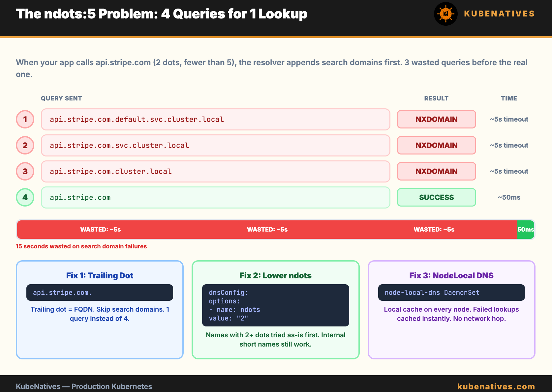Click NXDOMAIN result for query 1
The image size is (552, 392).
tap(436, 119)
